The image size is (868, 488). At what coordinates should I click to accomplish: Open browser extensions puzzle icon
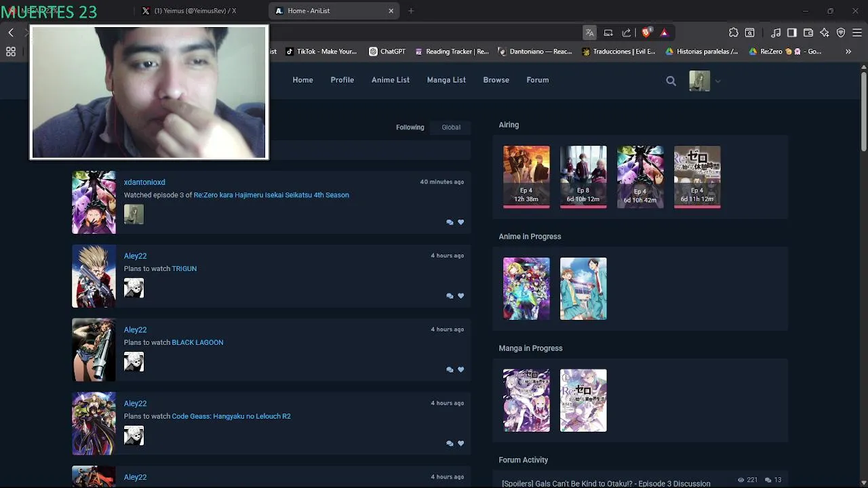tap(734, 33)
